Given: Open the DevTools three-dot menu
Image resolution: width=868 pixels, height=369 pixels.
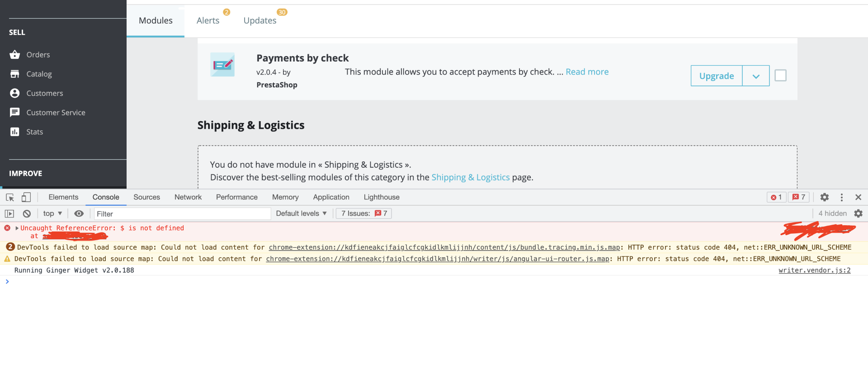Looking at the screenshot, I should coord(842,197).
